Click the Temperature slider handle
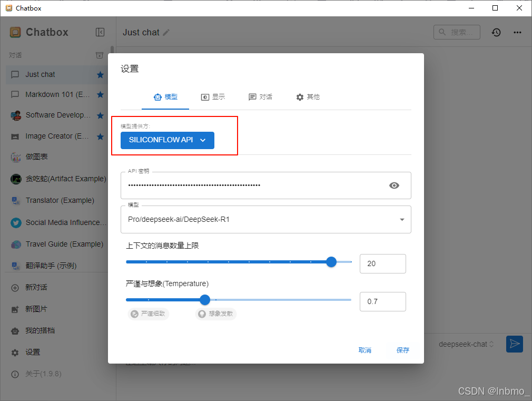Viewport: 532px width, 401px height. pos(204,300)
